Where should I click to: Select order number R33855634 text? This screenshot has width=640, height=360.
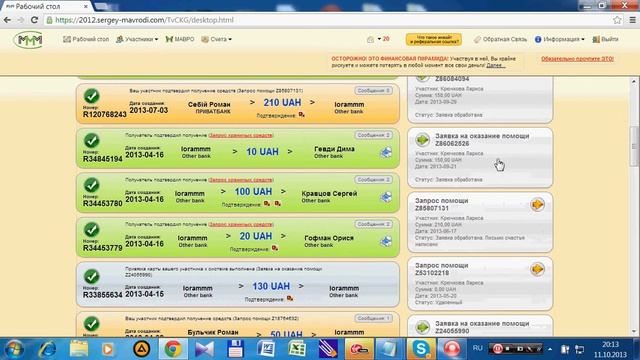(102, 295)
